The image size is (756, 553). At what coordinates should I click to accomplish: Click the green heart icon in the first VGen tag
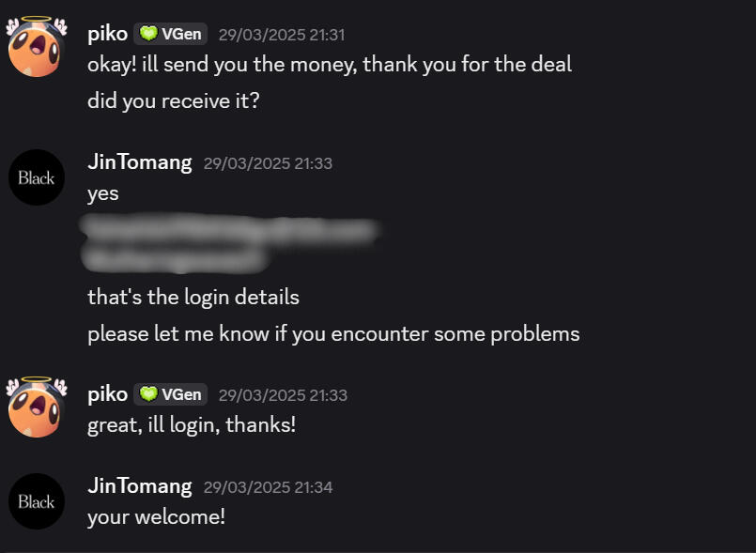click(148, 34)
